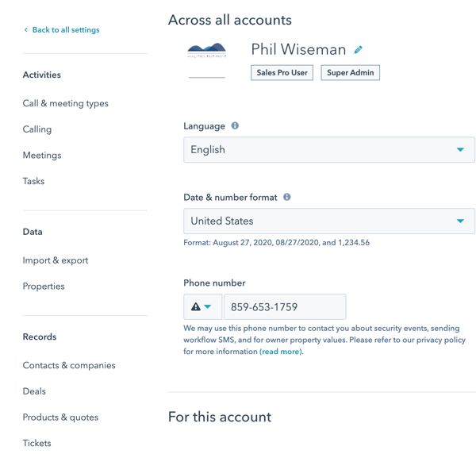Select Products & quotes in sidebar
Viewport: 476px width, 454px height.
pyautogui.click(x=60, y=417)
